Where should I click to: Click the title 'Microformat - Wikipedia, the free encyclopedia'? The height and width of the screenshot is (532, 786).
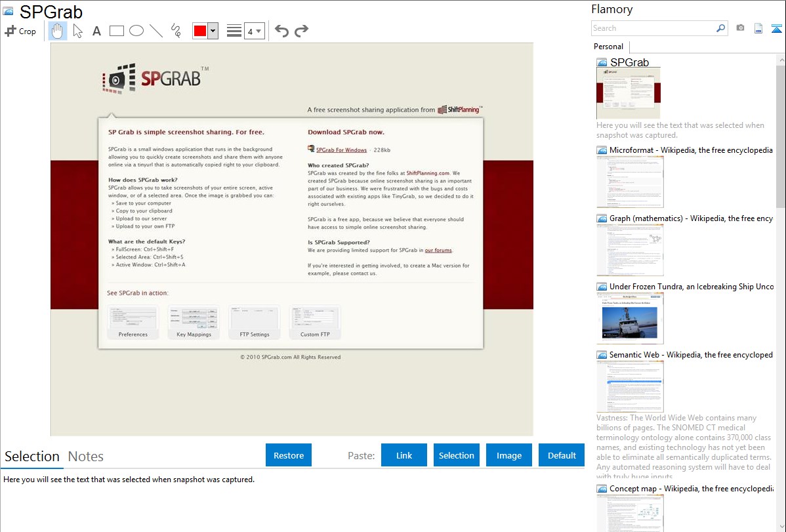point(691,150)
